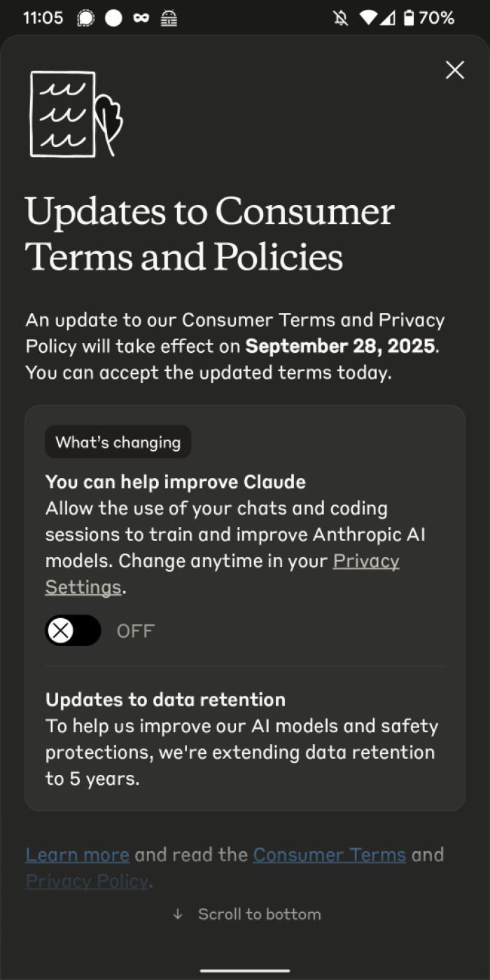The image size is (490, 980).
Task: Tap the crossed-out circle on the toggle
Action: pos(62,631)
